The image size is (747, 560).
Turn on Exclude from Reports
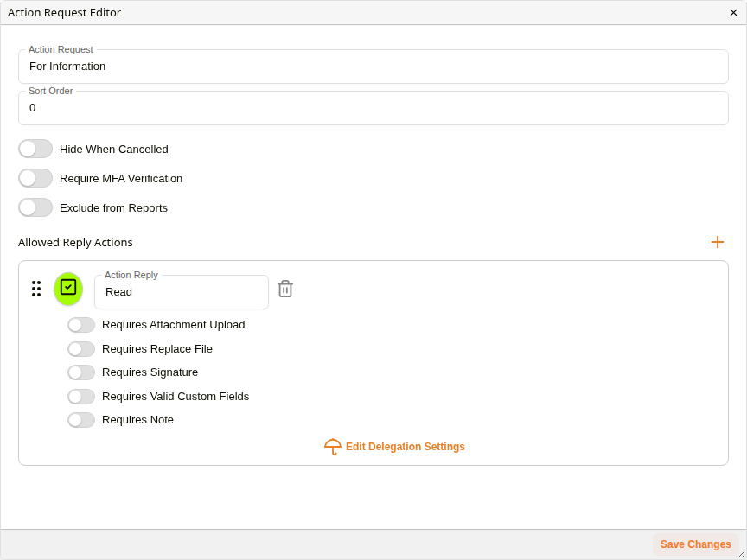coord(35,207)
